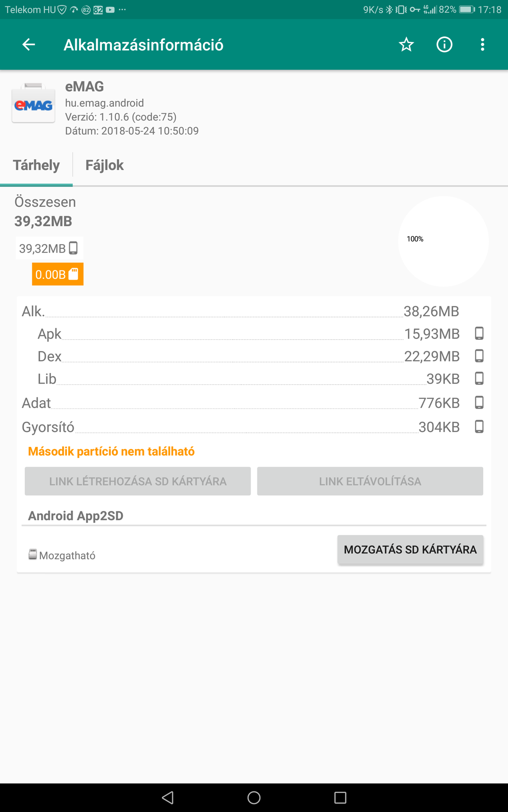Tap the phone icon beside the Apk row
508x812 pixels.
point(479,333)
